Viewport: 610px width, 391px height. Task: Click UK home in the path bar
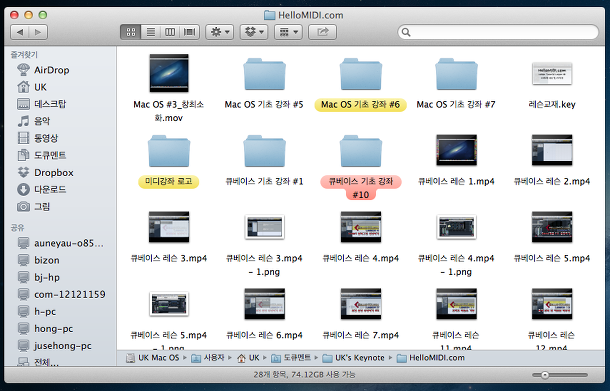coord(248,358)
